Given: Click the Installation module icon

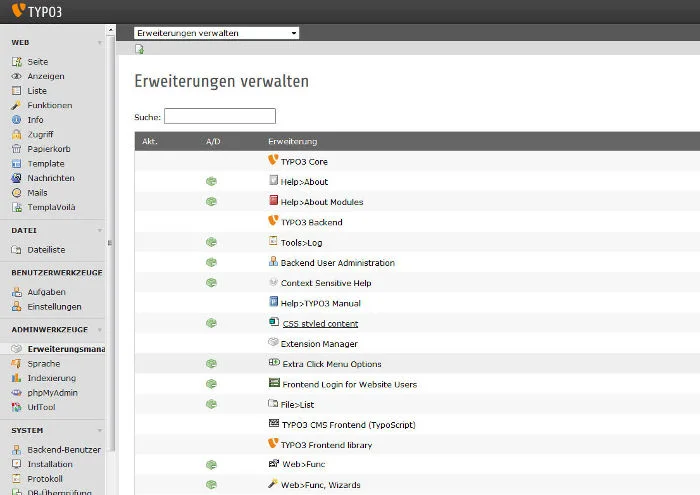Looking at the screenshot, I should pyautogui.click(x=17, y=464).
